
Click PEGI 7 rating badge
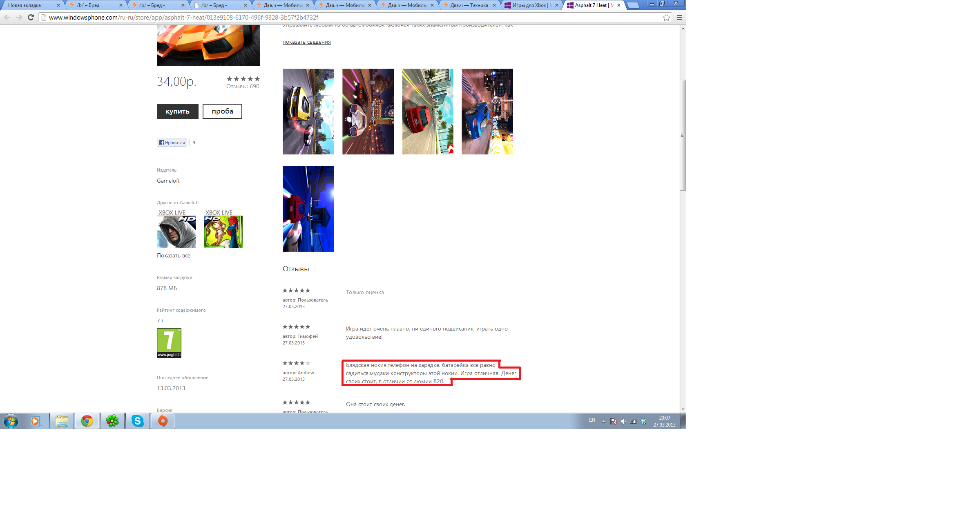169,343
